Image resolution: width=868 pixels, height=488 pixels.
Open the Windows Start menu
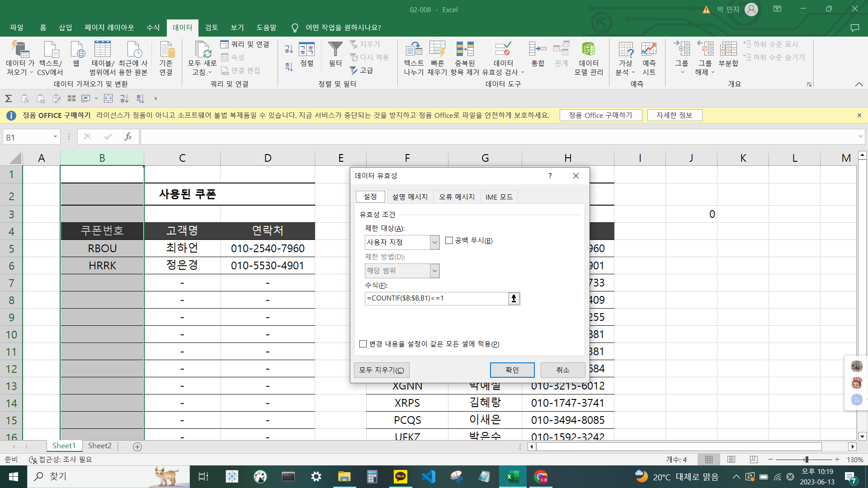(x=14, y=476)
